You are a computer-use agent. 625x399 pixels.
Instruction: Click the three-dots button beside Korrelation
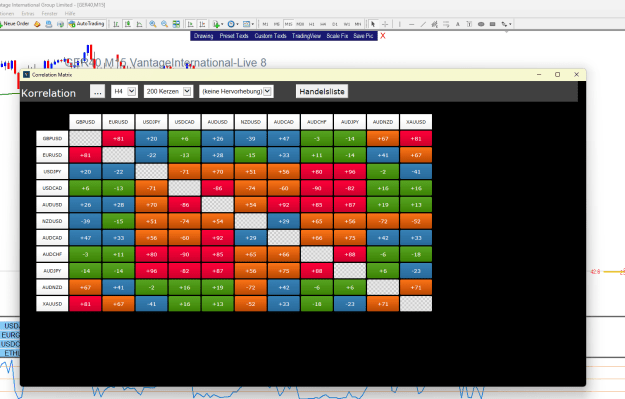click(97, 92)
